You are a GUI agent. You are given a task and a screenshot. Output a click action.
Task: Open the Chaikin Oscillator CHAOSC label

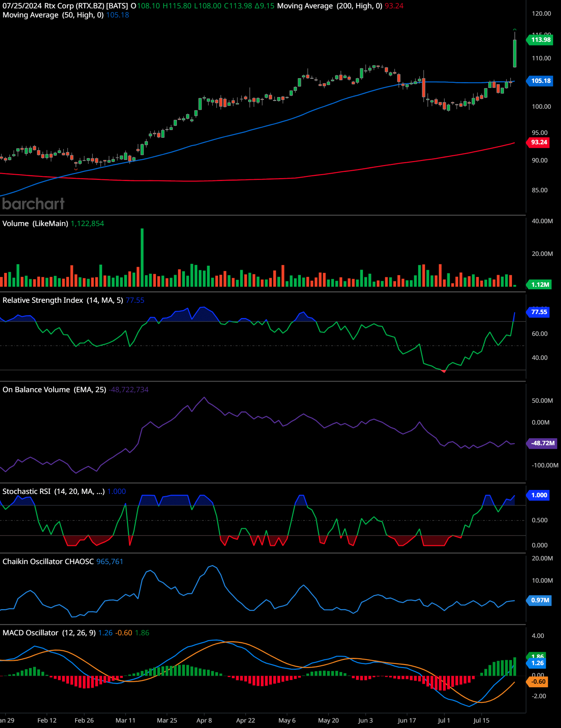[x=48, y=562]
